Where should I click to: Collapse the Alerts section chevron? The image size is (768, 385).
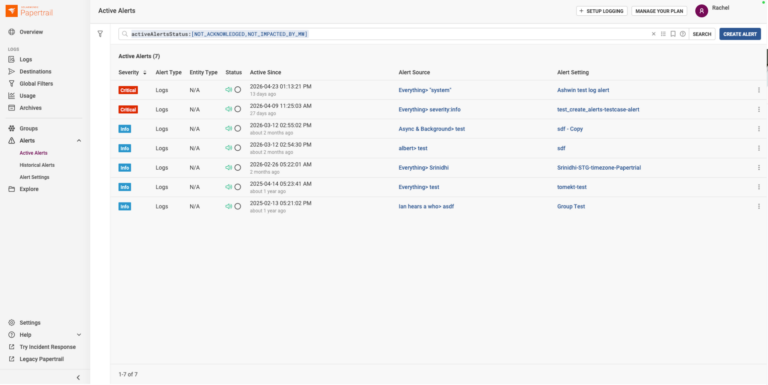coord(79,141)
